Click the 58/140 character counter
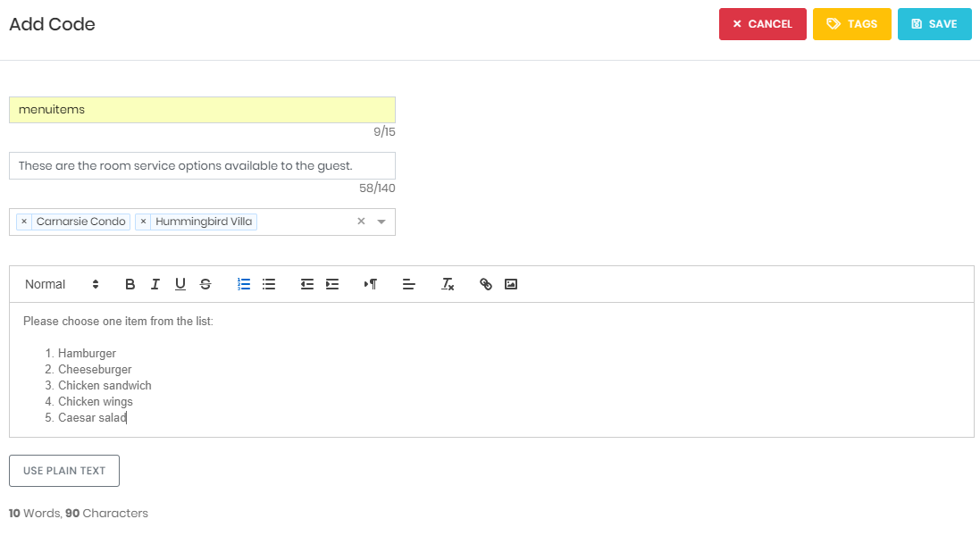 (x=377, y=188)
